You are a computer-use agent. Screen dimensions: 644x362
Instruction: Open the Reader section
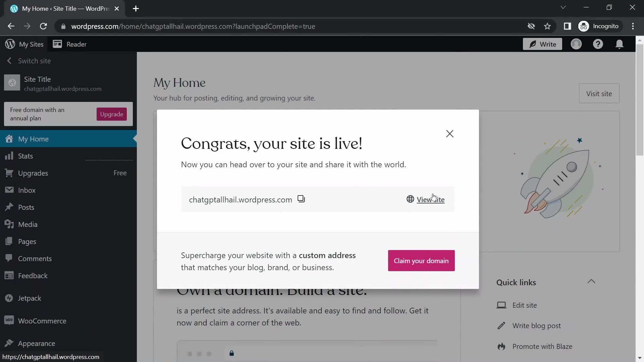[76, 44]
